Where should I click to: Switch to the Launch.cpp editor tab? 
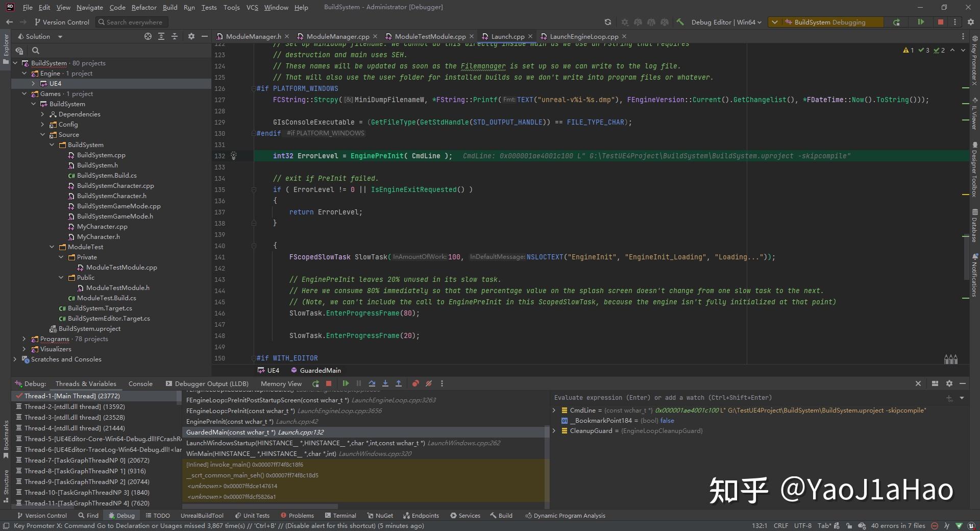(507, 36)
